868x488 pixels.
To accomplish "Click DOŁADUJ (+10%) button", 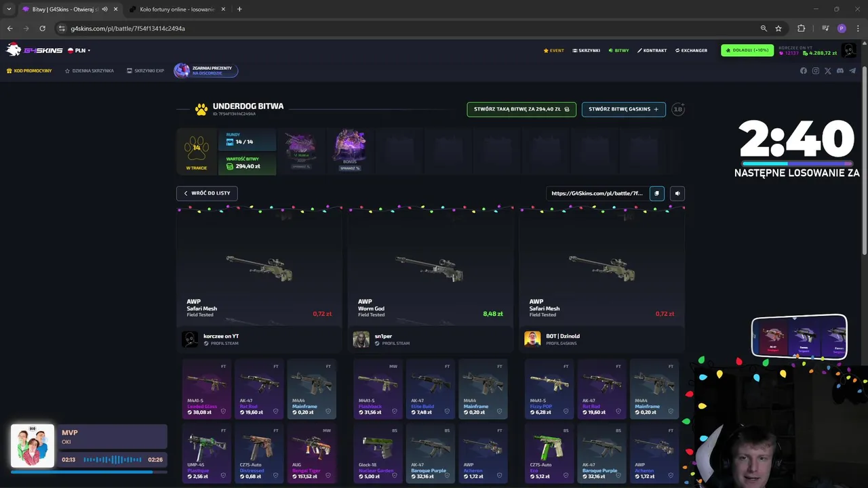I will pyautogui.click(x=747, y=50).
